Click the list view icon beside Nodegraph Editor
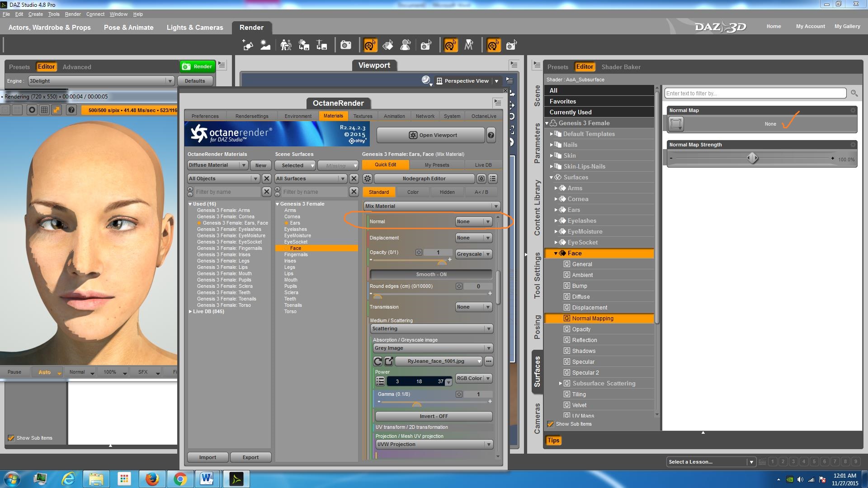Viewport: 868px width, 488px height. [493, 179]
